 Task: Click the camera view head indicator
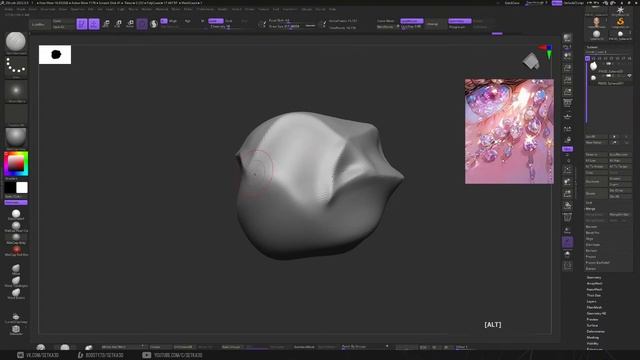[x=531, y=61]
